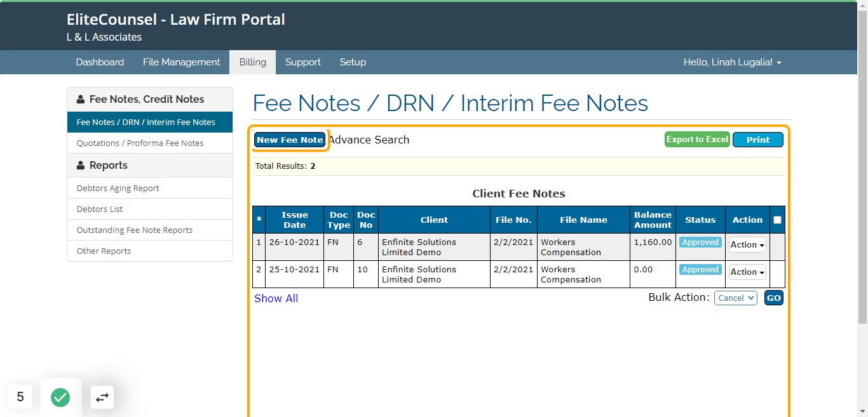Click Export to Excel button
This screenshot has width=868, height=417.
coord(697,140)
